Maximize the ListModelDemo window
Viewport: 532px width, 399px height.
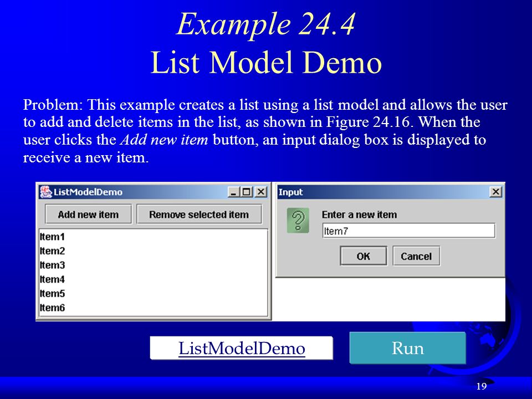(247, 192)
